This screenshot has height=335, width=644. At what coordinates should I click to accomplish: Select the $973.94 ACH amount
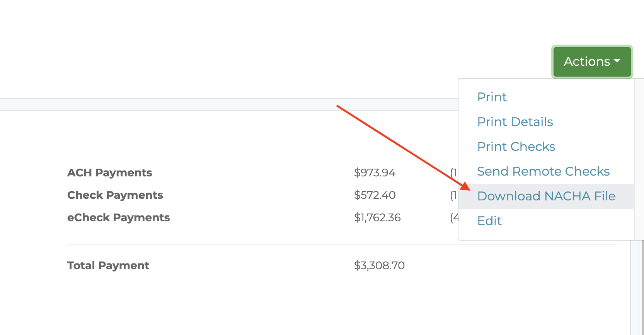point(375,173)
